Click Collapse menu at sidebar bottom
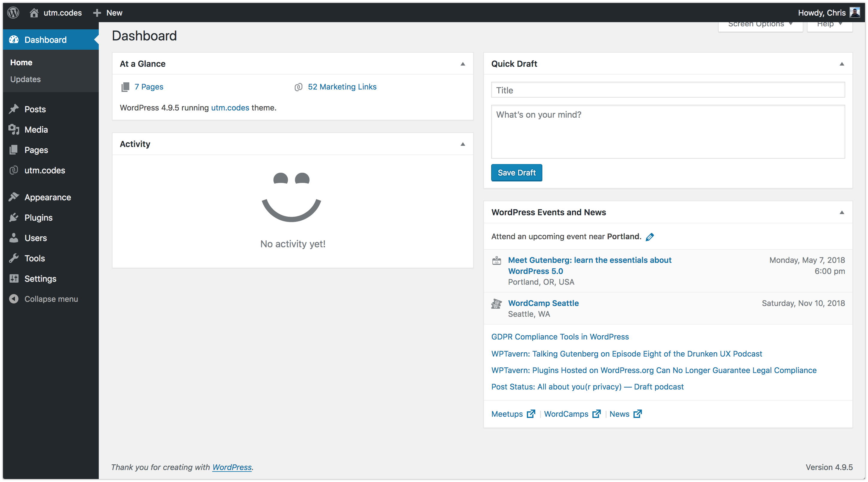Image resolution: width=868 pixels, height=482 pixels. point(51,298)
